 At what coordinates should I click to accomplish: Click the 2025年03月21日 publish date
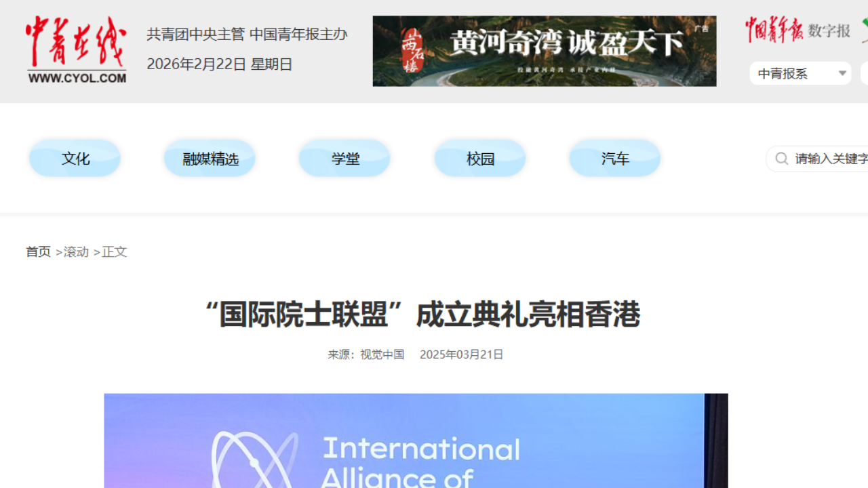click(461, 354)
